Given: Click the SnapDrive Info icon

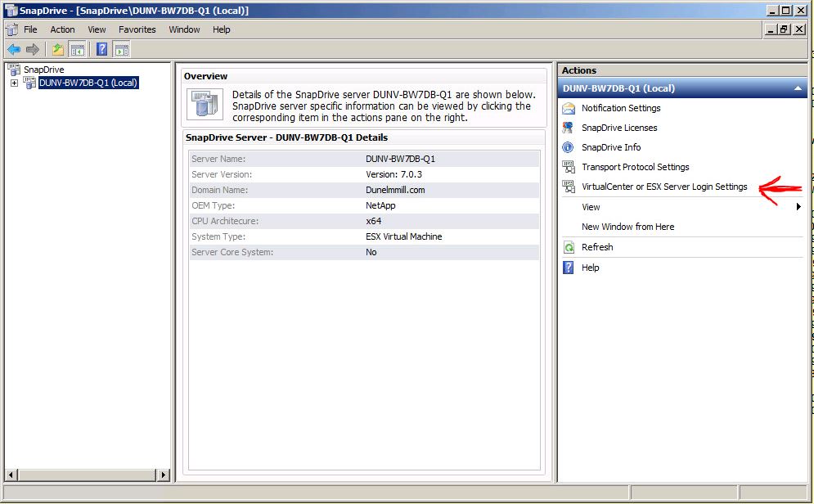Looking at the screenshot, I should pyautogui.click(x=569, y=147).
